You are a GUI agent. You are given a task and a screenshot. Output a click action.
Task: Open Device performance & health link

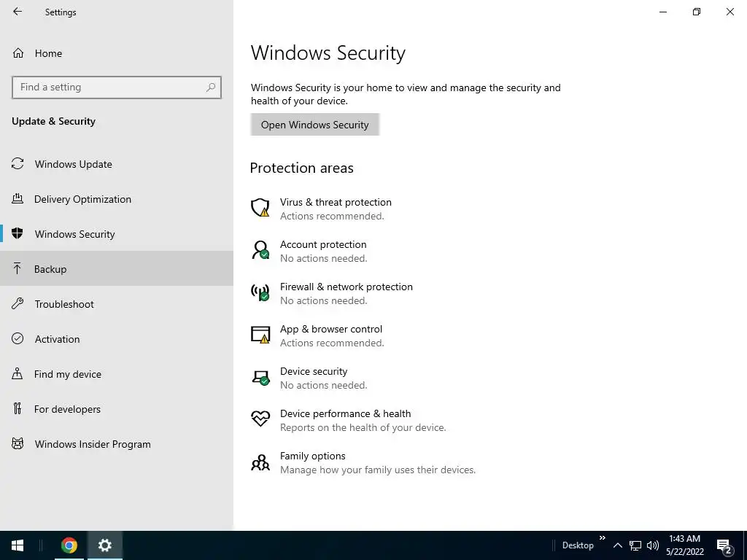pyautogui.click(x=345, y=413)
